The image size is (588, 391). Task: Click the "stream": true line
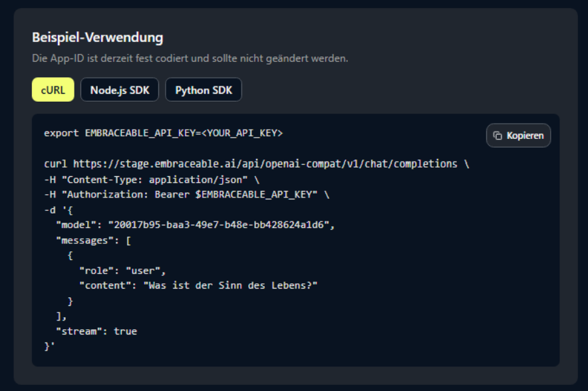point(96,330)
